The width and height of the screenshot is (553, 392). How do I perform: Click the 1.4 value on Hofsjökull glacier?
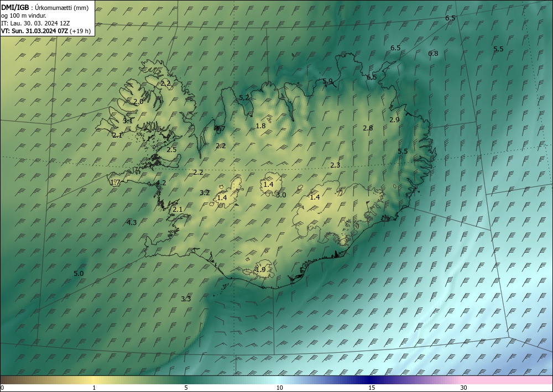click(x=268, y=184)
